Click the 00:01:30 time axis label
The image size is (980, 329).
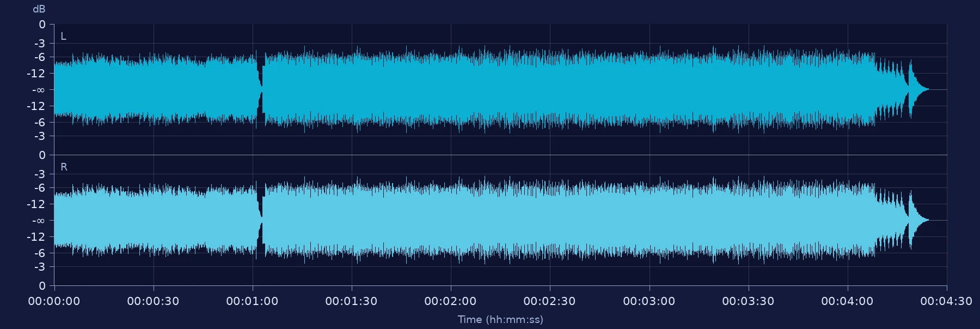[x=351, y=301]
